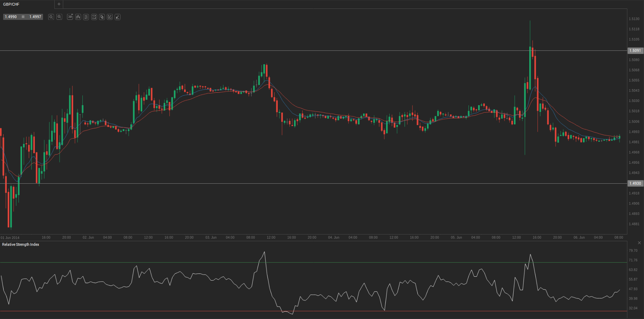Click the 06. Jun date label
644x319 pixels.
[x=579, y=237]
